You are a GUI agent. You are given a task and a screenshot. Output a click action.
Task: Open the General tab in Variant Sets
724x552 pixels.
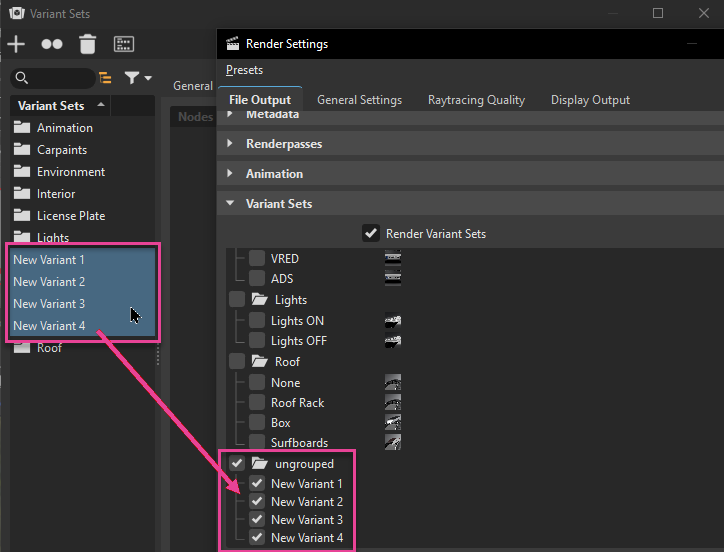[x=193, y=86]
